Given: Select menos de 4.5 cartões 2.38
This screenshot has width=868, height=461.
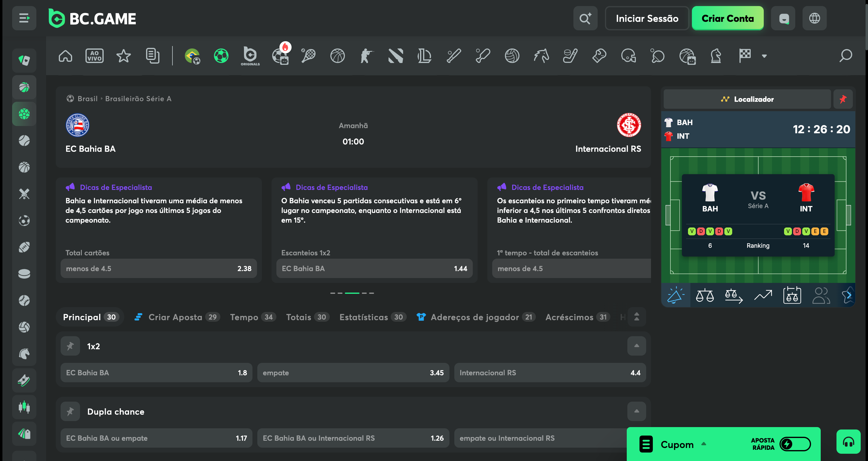Looking at the screenshot, I should pyautogui.click(x=159, y=268).
